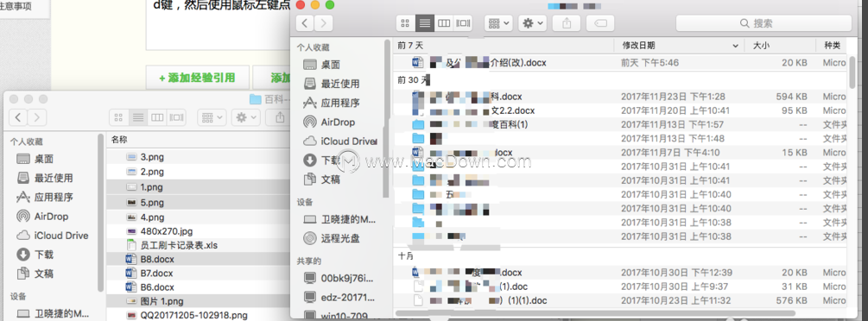Open the arrange-by dropdown in front Finder window
Image resolution: width=868 pixels, height=321 pixels.
pyautogui.click(x=498, y=22)
